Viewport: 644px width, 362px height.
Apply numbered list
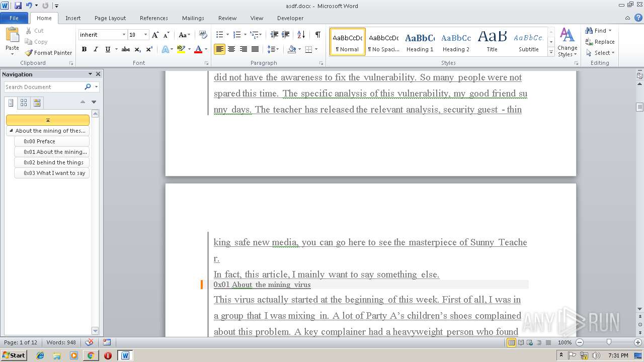(237, 35)
